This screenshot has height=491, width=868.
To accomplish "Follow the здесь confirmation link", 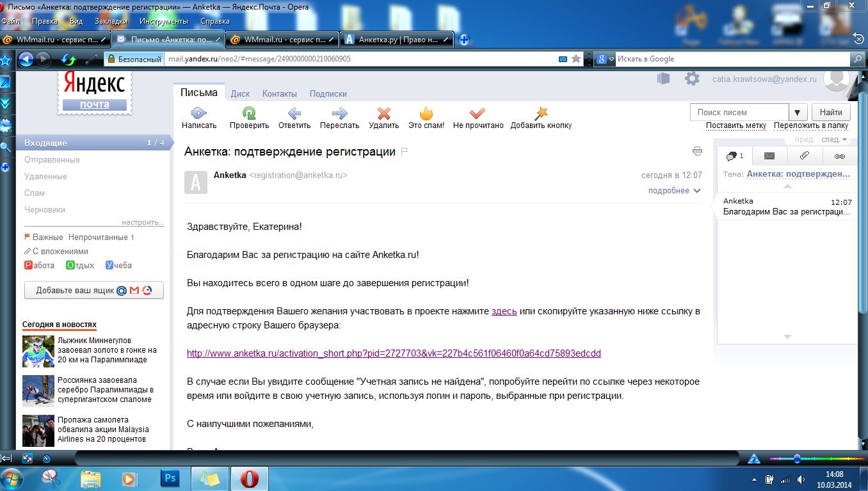I will (504, 311).
